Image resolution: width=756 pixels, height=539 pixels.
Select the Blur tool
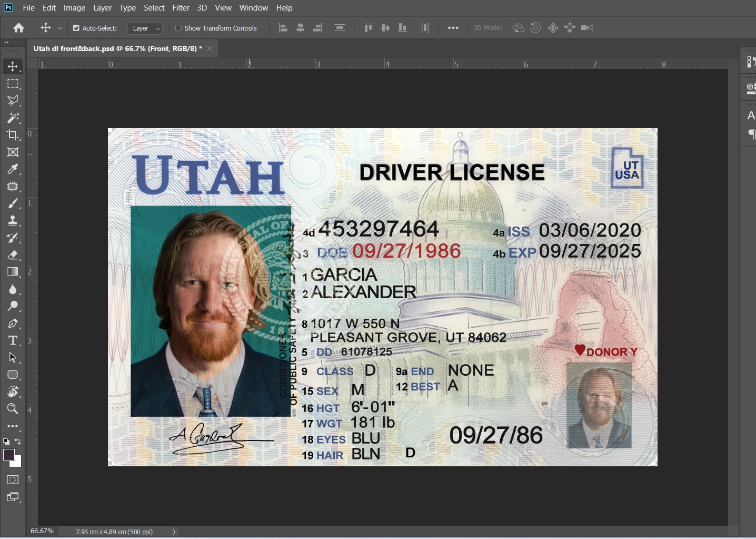click(13, 289)
